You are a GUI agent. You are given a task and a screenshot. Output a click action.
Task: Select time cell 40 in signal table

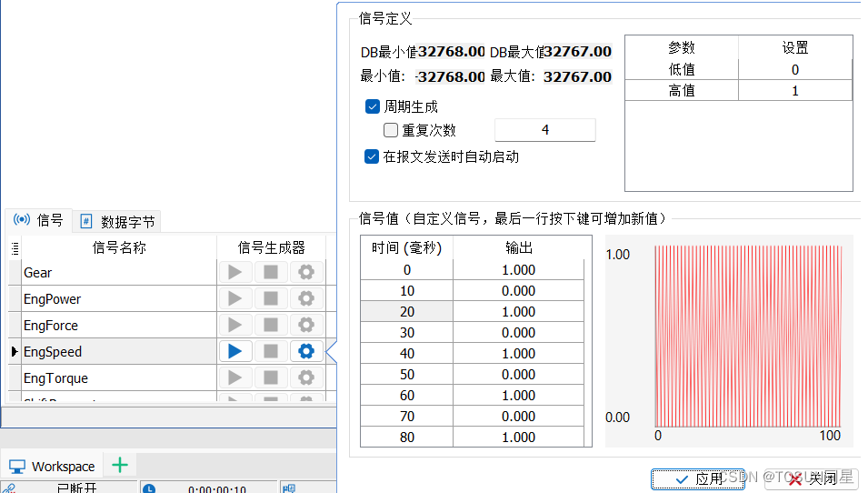point(407,354)
